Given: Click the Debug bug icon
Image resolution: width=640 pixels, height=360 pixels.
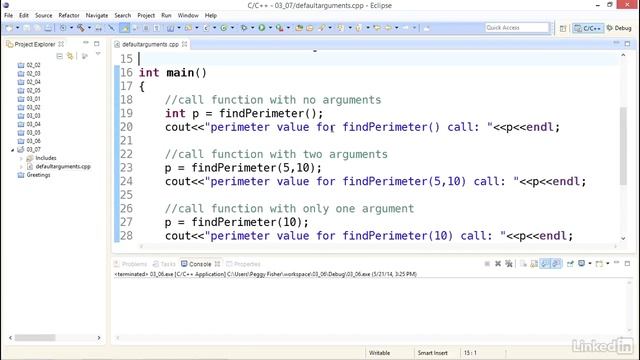Looking at the screenshot, I should (x=244, y=28).
